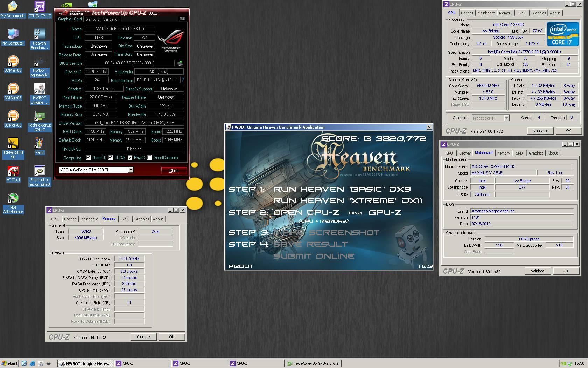Click About in Heaven Benchmark window
This screenshot has width=588, height=368.
(x=241, y=266)
